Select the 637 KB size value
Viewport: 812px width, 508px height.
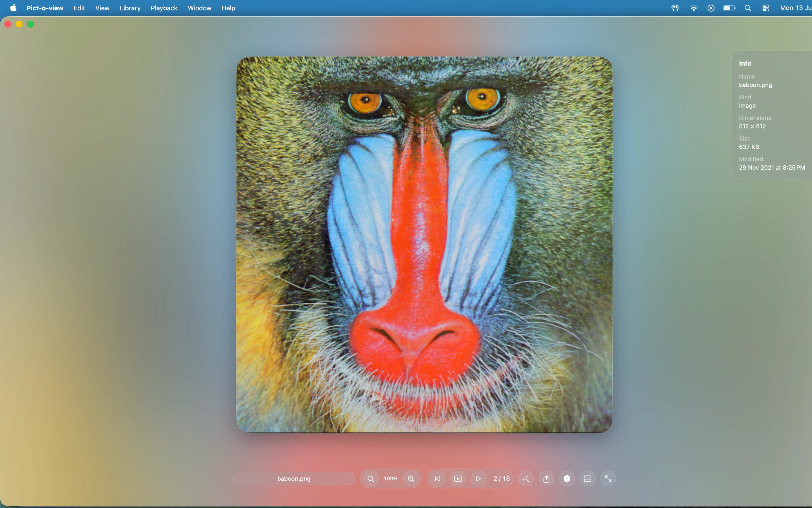tap(749, 147)
